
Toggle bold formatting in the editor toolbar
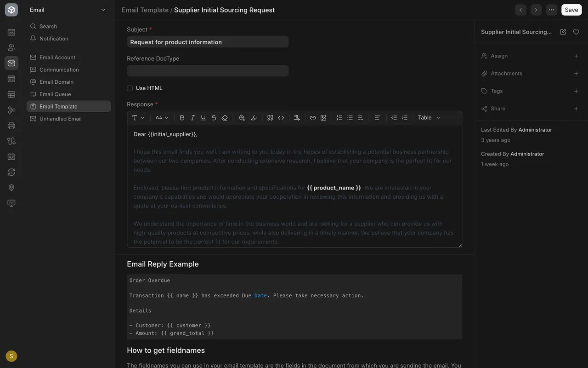pyautogui.click(x=182, y=118)
